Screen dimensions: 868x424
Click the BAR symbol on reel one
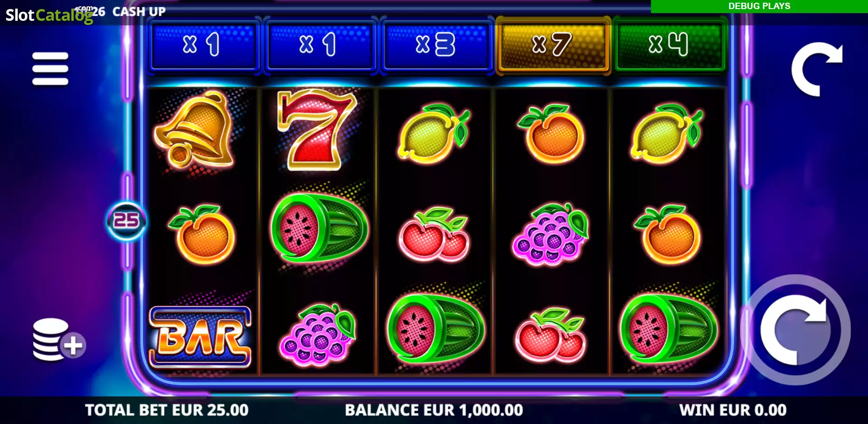point(200,337)
